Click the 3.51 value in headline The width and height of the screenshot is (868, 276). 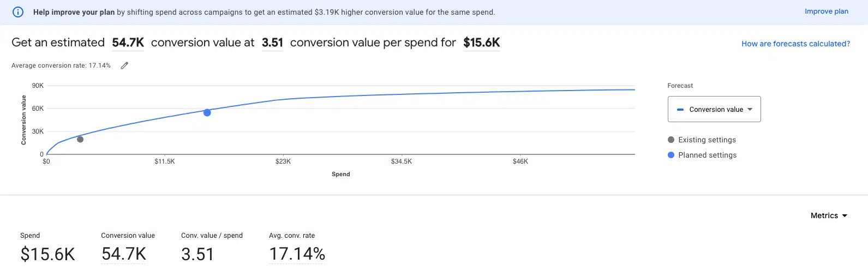click(x=272, y=43)
